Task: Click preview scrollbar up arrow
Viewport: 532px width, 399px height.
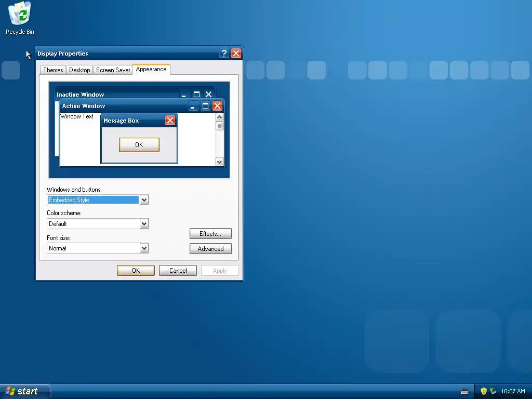Action: tap(220, 117)
